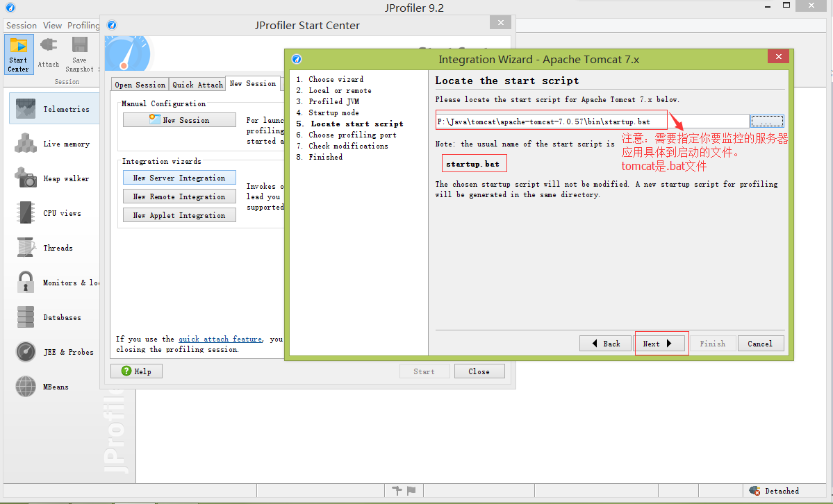Image resolution: width=833 pixels, height=504 pixels.
Task: Click the JProfiler app icon in title bar
Action: [10, 8]
